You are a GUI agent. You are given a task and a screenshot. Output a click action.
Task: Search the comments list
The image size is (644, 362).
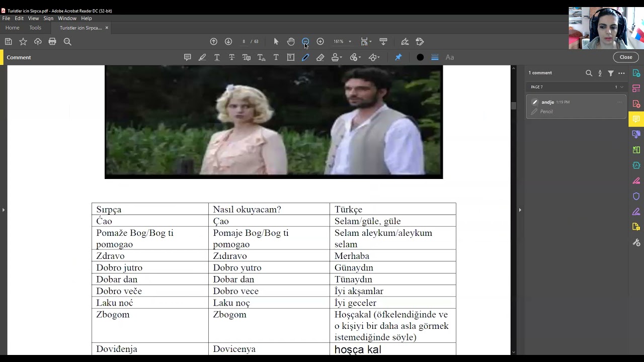[x=589, y=73]
